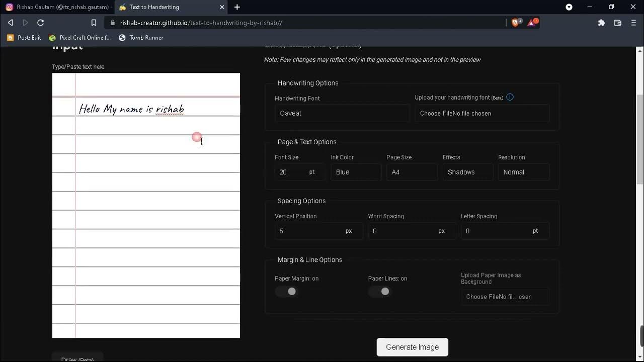The width and height of the screenshot is (644, 362).
Task: Click the 'Margin & Line Options' heading
Action: 310,259
